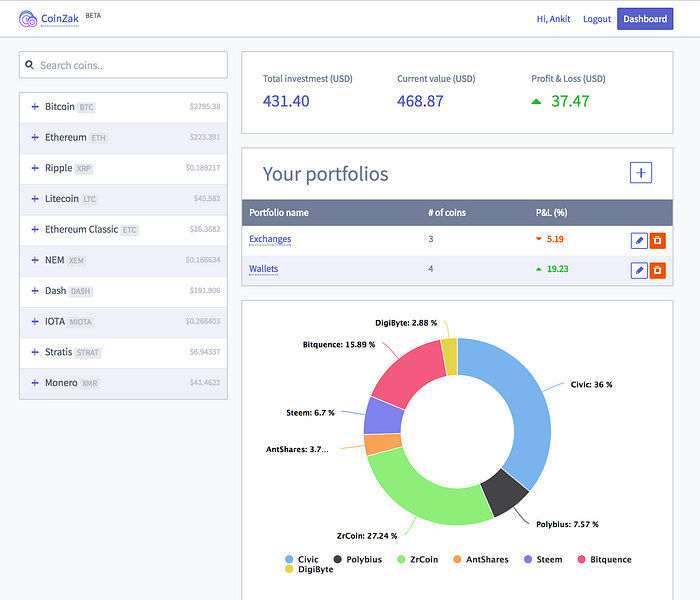
Task: Click Hi, Ankit user link
Action: [x=553, y=19]
